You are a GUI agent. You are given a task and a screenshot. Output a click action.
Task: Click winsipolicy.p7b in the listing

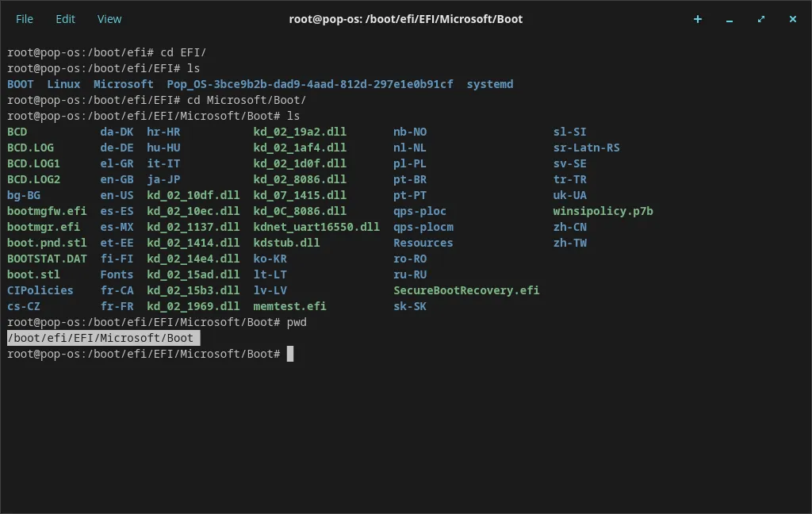point(603,211)
